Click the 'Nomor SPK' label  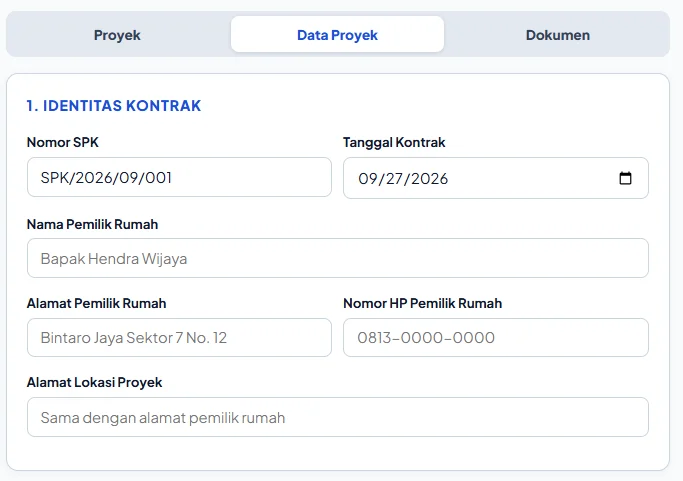coord(63,142)
